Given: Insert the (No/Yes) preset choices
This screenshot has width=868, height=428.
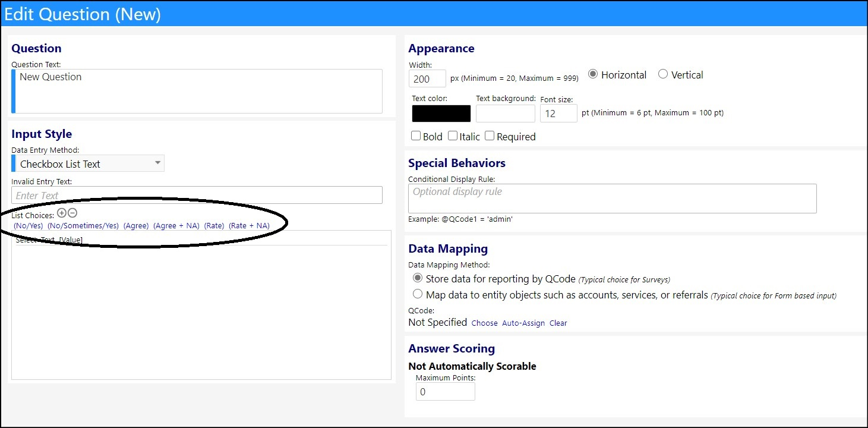Looking at the screenshot, I should (x=28, y=226).
